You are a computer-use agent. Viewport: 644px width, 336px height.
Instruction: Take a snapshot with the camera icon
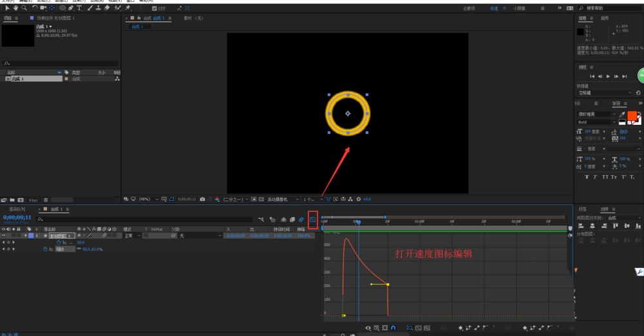pyautogui.click(x=202, y=199)
